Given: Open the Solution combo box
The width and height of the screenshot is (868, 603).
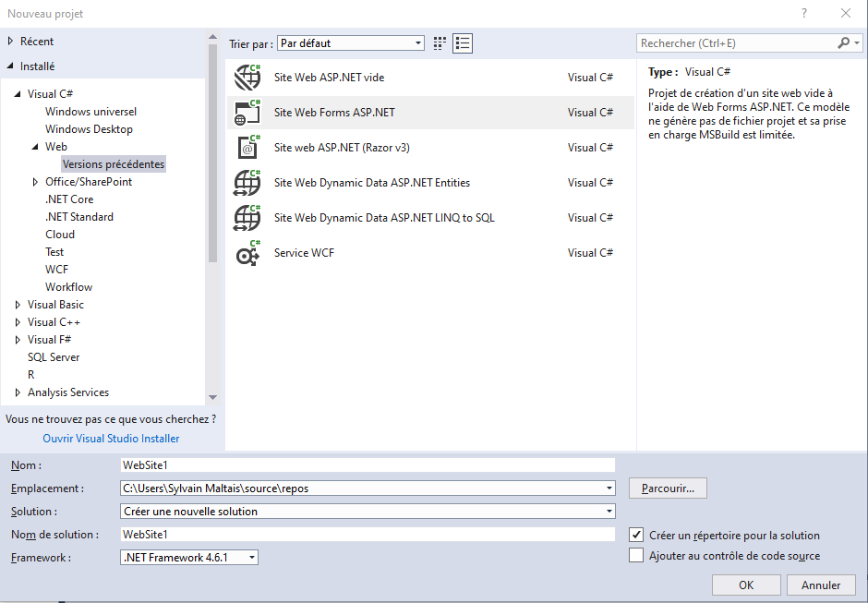Looking at the screenshot, I should click(x=609, y=511).
